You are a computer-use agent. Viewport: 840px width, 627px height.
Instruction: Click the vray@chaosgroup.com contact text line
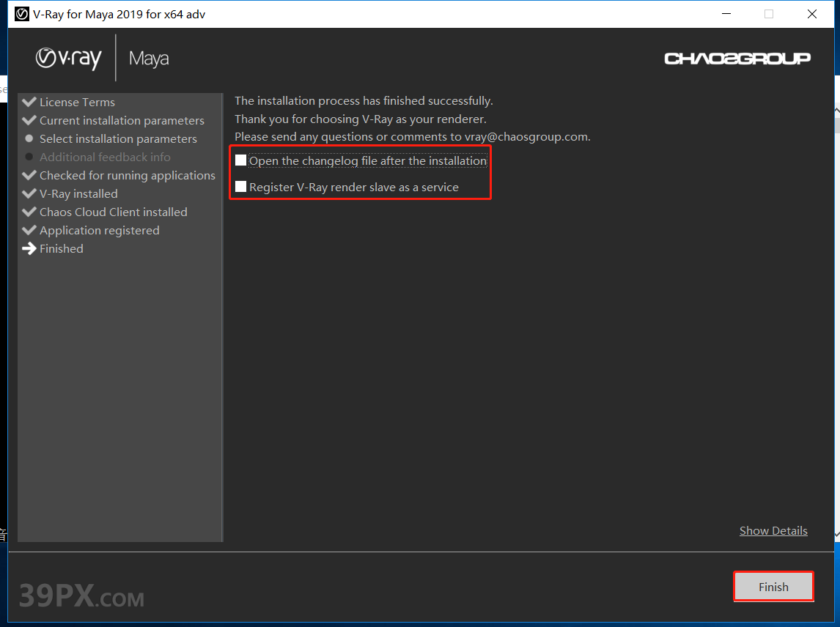413,136
